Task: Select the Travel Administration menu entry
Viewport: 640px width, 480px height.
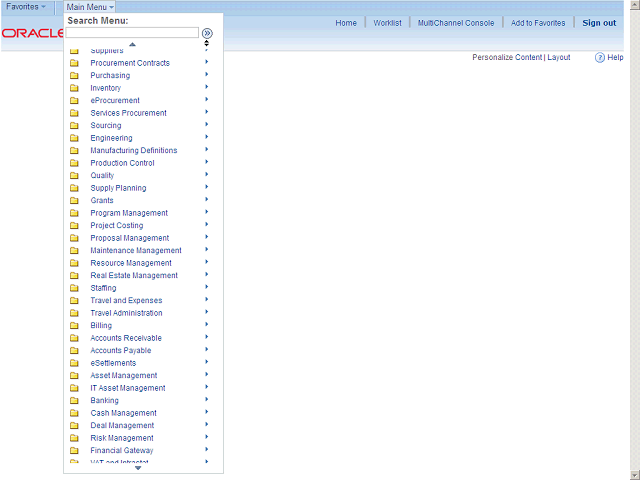Action: [126, 313]
